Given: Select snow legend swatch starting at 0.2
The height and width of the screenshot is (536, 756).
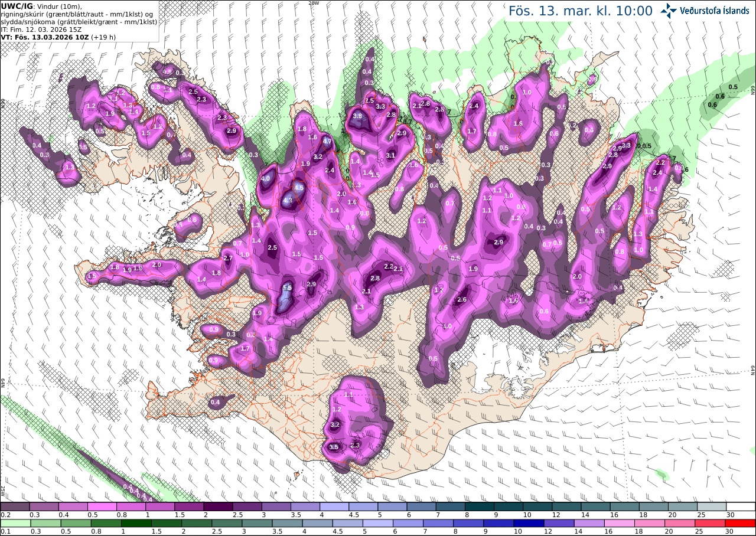Looking at the screenshot, I should [x=15, y=506].
